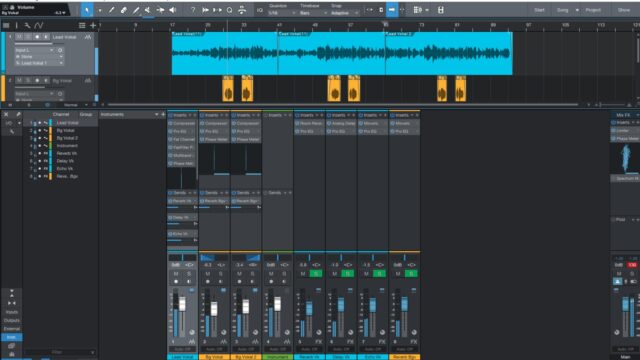Toggle the highlighted autoscroll button in toolbar
Viewport: 640px width, 360px height.
392,10
